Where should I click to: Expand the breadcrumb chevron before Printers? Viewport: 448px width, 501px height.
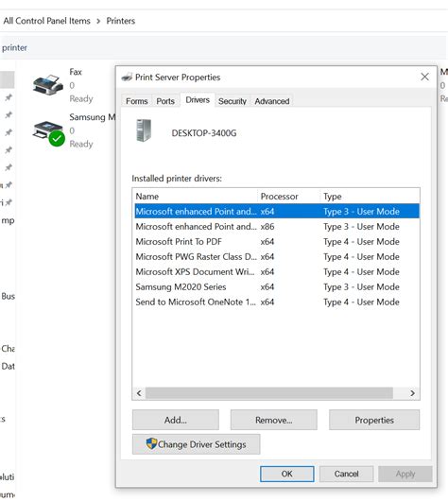coord(98,21)
